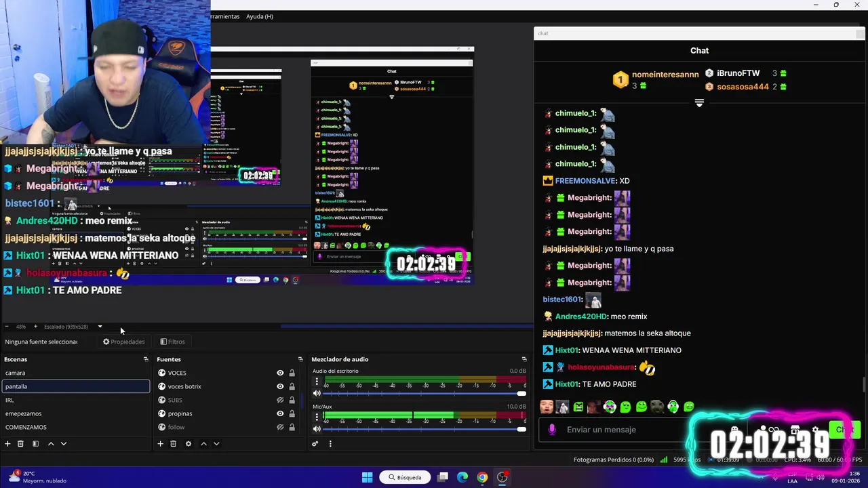Open the Ayuda (H) menu
The width and height of the screenshot is (868, 488).
(x=260, y=16)
